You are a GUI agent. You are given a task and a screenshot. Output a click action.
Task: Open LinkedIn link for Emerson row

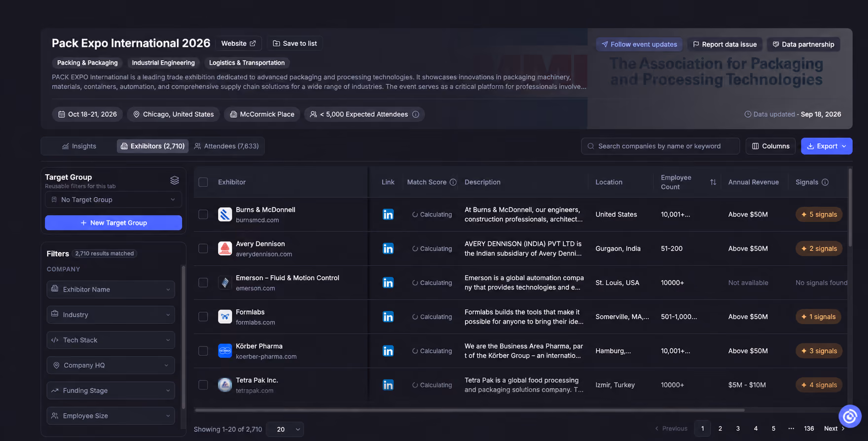tap(388, 283)
